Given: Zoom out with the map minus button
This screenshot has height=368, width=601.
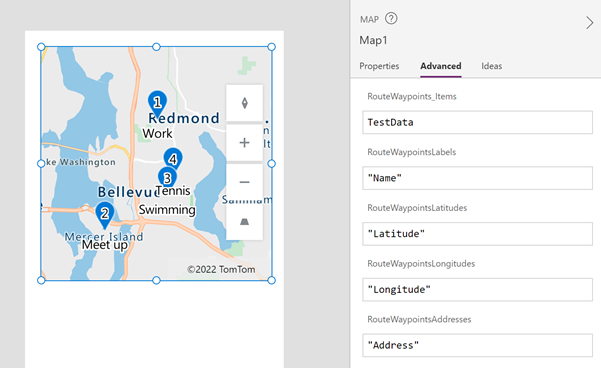Looking at the screenshot, I should pyautogui.click(x=245, y=182).
